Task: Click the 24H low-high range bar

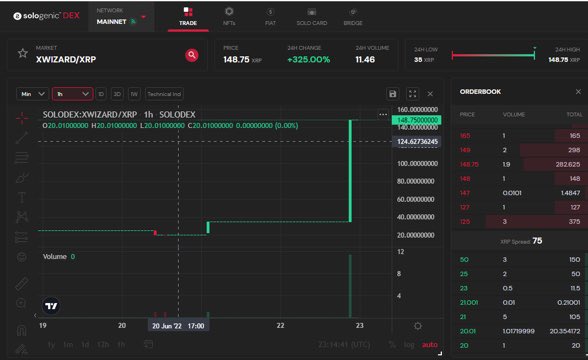Action: tap(493, 56)
